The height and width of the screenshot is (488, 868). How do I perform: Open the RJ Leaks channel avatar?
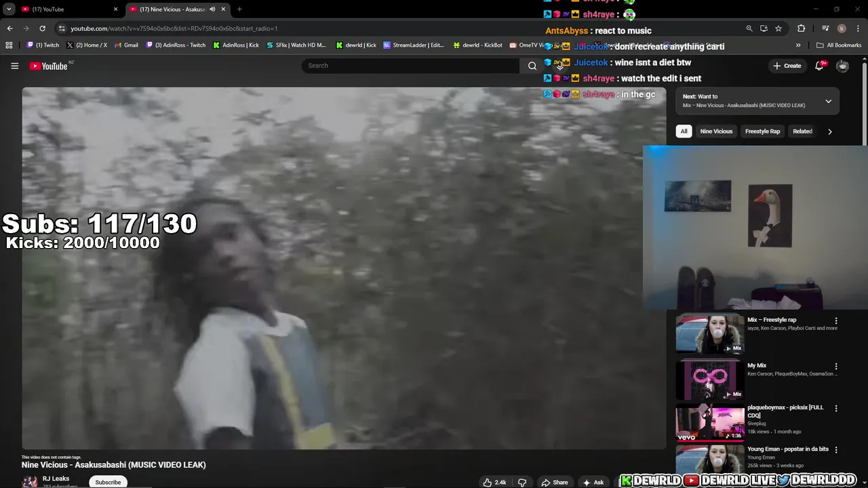click(x=30, y=482)
